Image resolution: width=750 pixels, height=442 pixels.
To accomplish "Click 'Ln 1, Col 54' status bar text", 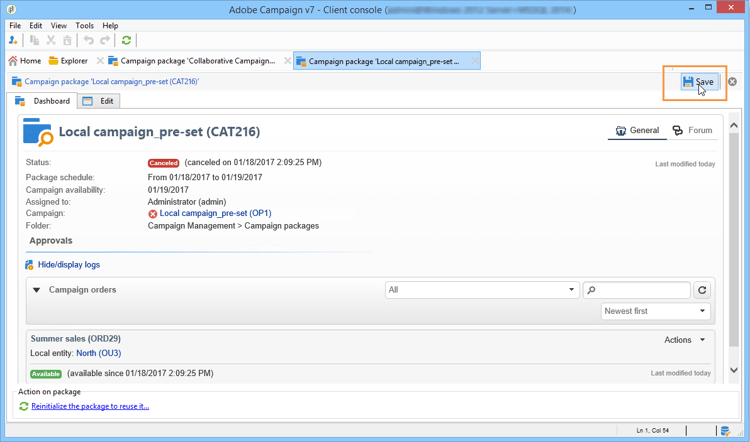I will click(652, 431).
